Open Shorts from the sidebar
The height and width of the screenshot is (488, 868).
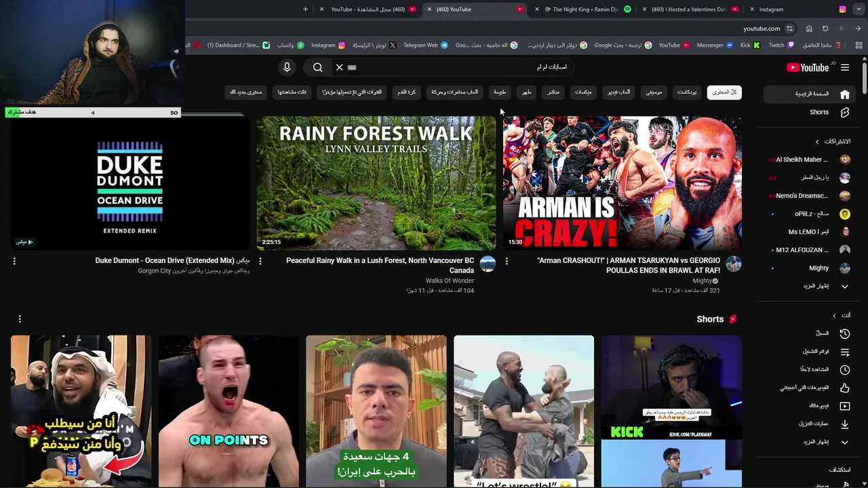pyautogui.click(x=818, y=112)
